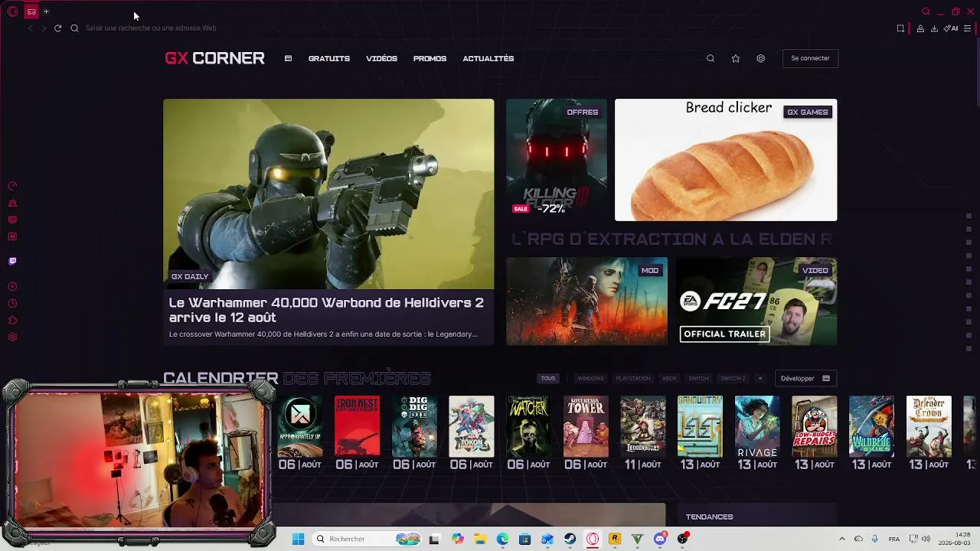
Task: Open the Windows Start menu
Action: [298, 539]
